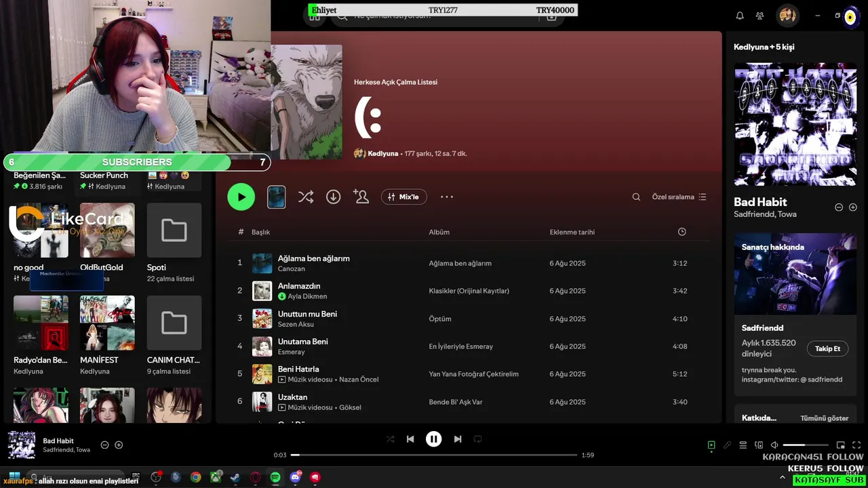Sort tracks by the duration clock icon

682,232
